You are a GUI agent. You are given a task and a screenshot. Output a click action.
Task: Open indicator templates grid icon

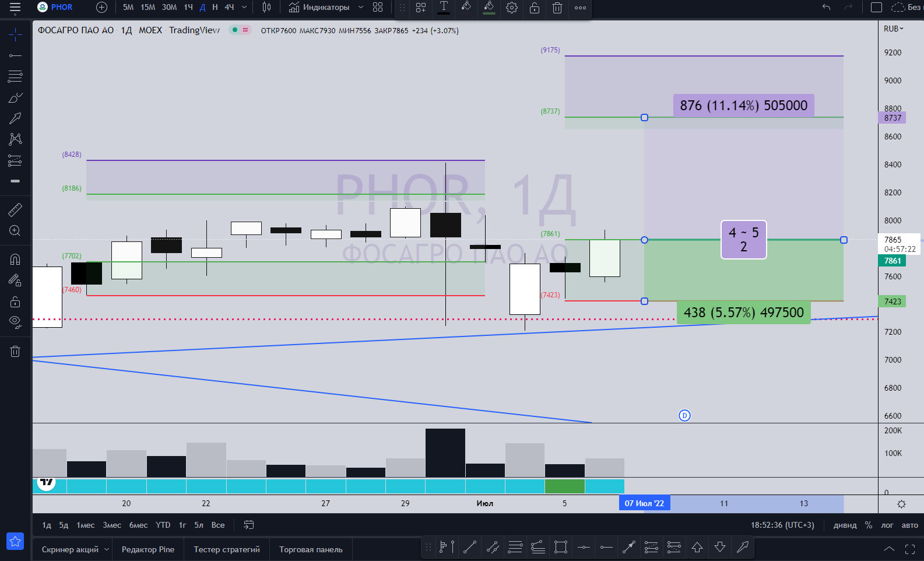point(378,8)
